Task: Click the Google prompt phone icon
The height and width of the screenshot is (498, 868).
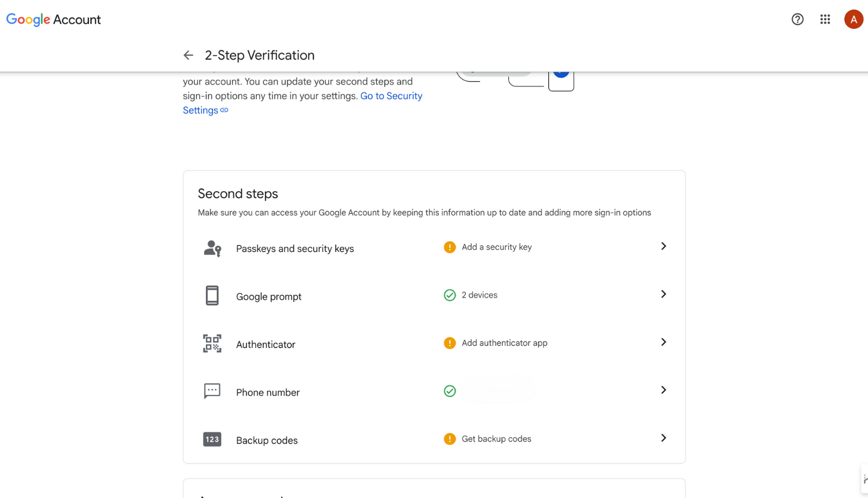Action: [212, 295]
